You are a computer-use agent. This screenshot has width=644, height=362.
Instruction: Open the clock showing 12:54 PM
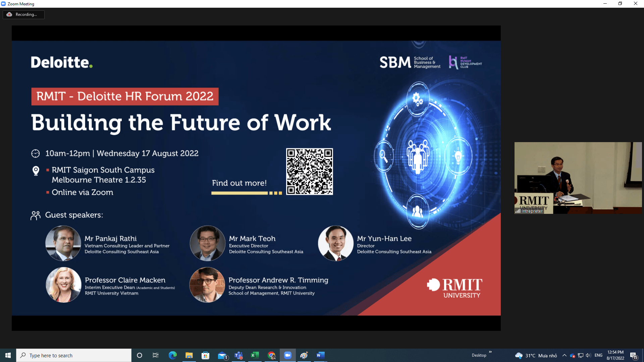[615, 355]
